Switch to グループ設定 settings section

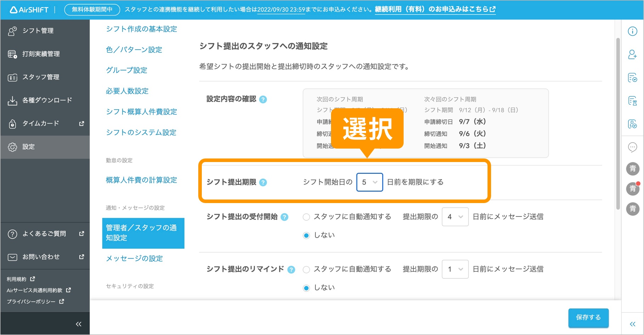pyautogui.click(x=126, y=70)
